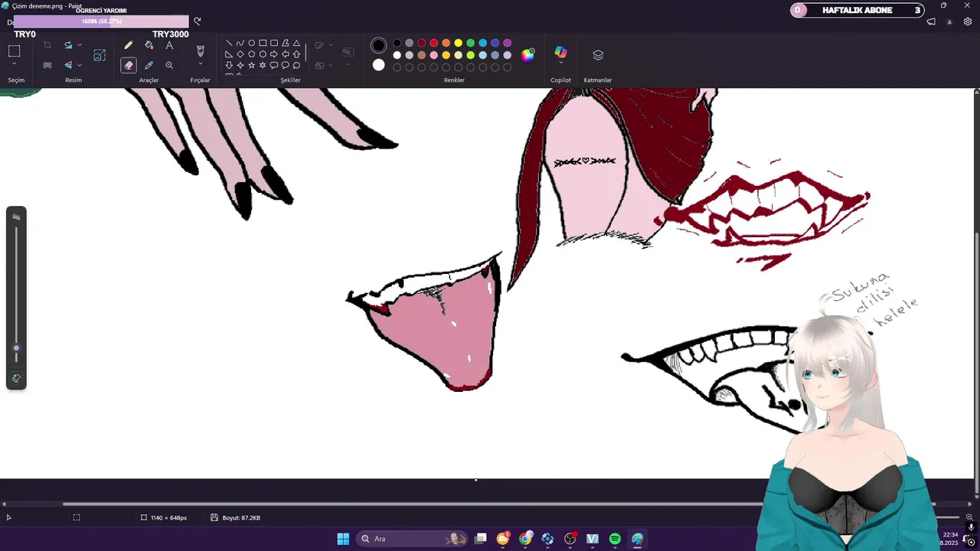Image resolution: width=980 pixels, height=551 pixels.
Task: Select the Fill bucket tool
Action: (149, 45)
